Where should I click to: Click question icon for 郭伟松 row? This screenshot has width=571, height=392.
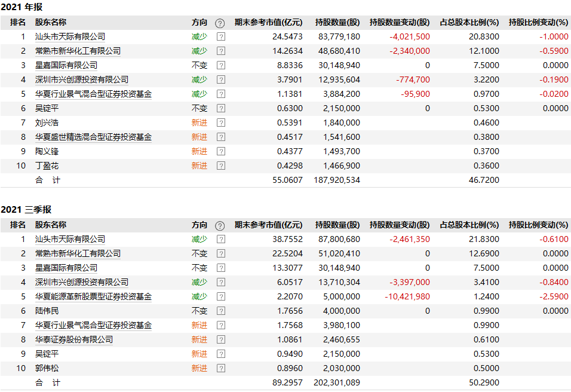[x=220, y=368]
